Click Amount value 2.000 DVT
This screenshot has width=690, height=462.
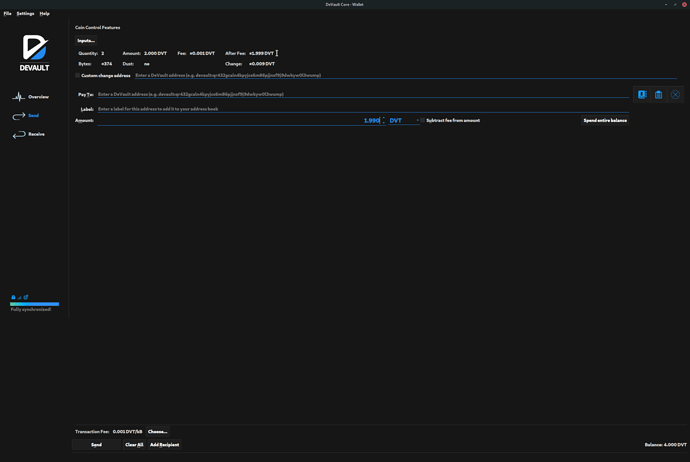pos(155,53)
